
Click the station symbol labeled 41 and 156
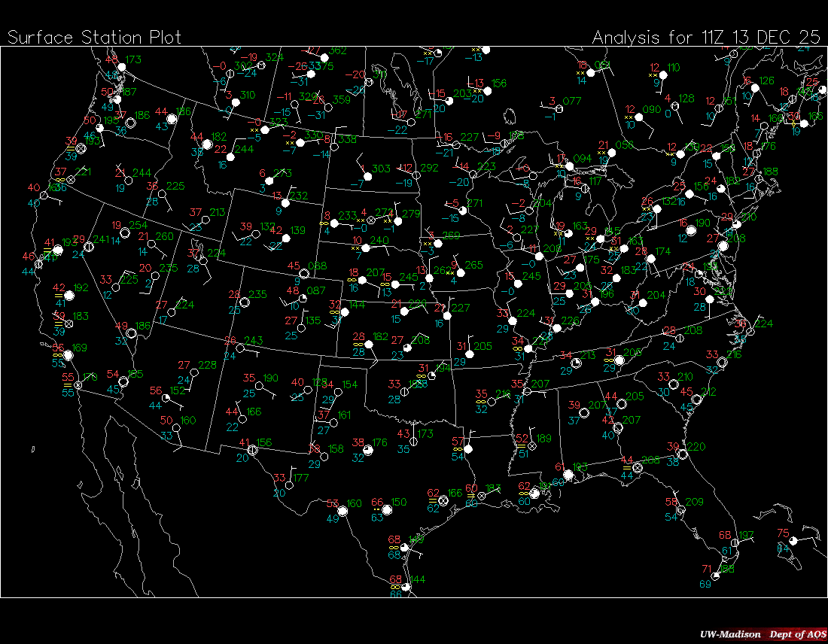(253, 449)
